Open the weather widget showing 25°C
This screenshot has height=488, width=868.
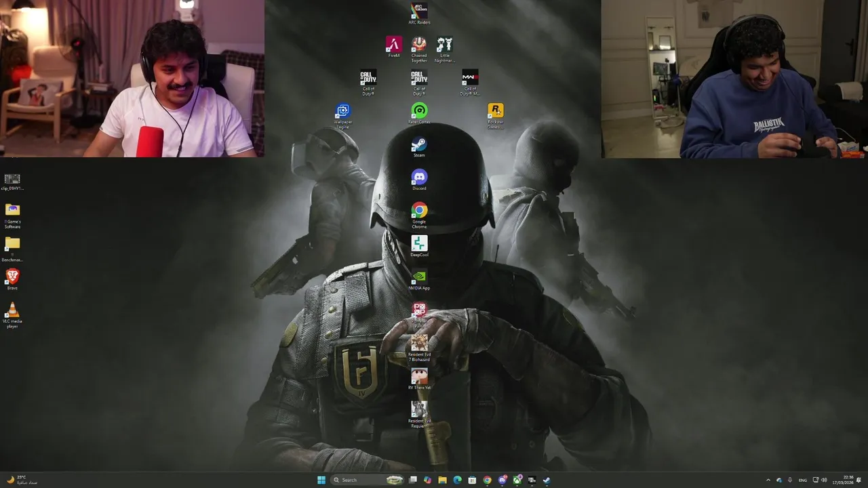(x=22, y=480)
